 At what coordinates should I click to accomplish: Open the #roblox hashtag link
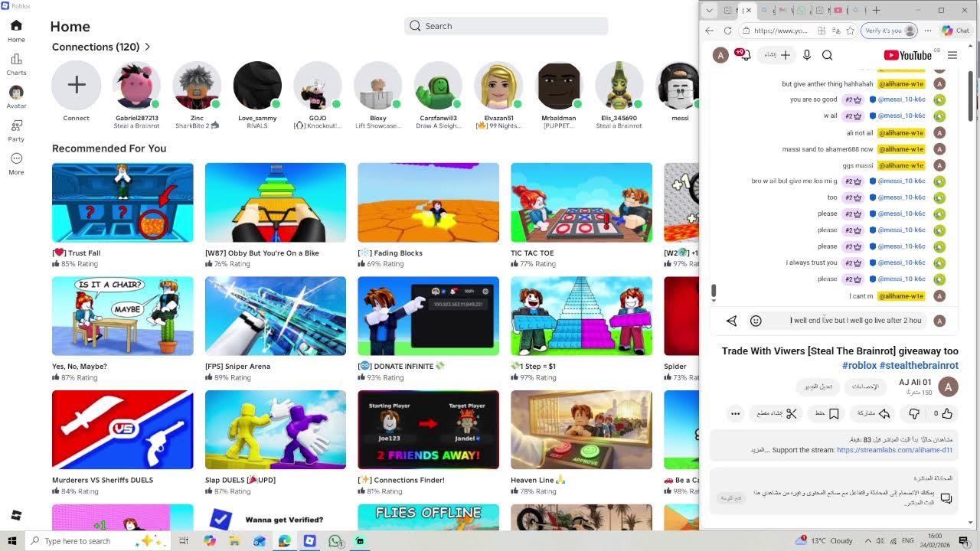(859, 365)
